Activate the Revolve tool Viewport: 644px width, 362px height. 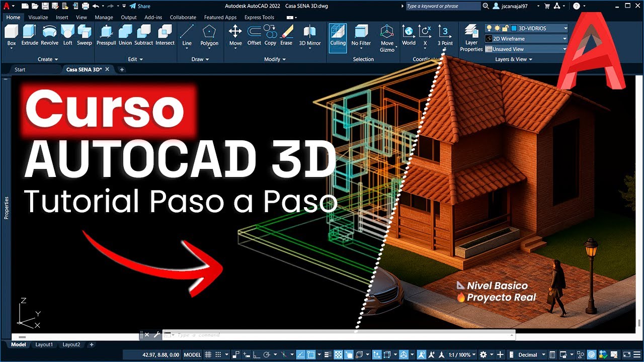tap(49, 35)
